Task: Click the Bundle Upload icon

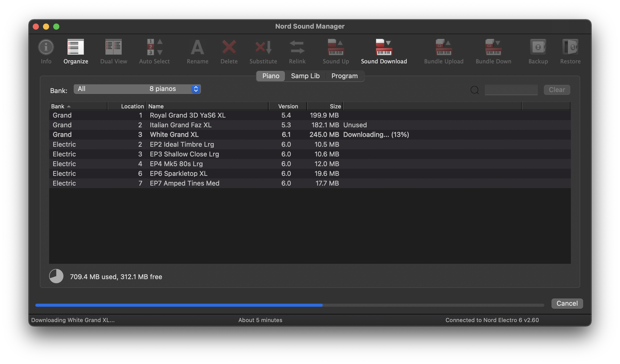Action: [x=444, y=47]
